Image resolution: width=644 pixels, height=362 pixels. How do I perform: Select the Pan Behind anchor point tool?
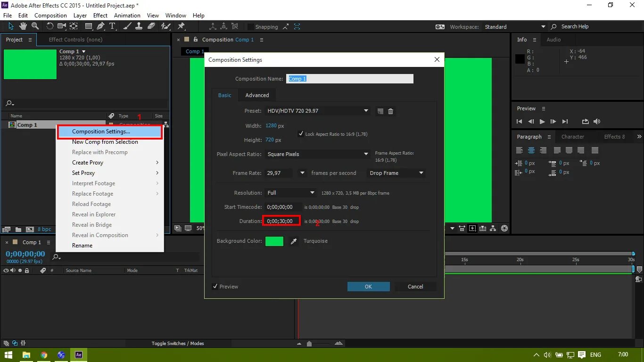[74, 26]
